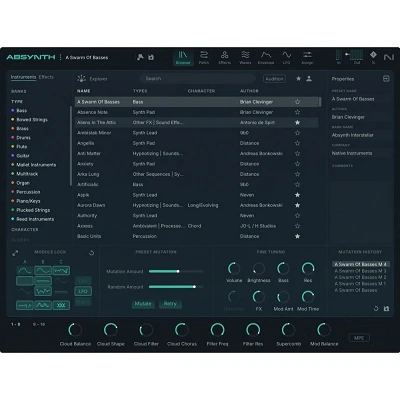Click the Explorer icon
The image size is (400, 400).
tap(82, 79)
